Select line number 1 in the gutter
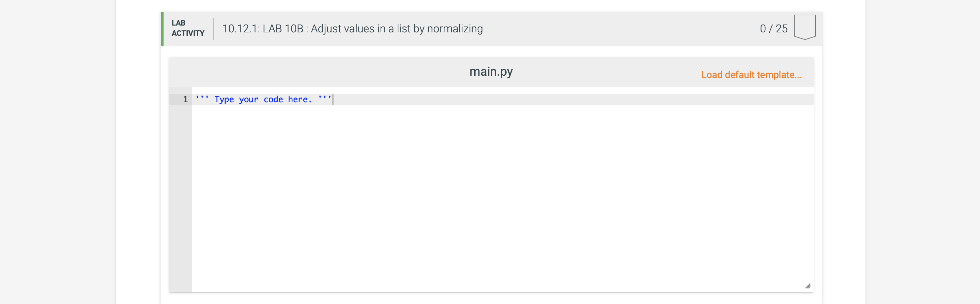This screenshot has height=304, width=980. [185, 99]
